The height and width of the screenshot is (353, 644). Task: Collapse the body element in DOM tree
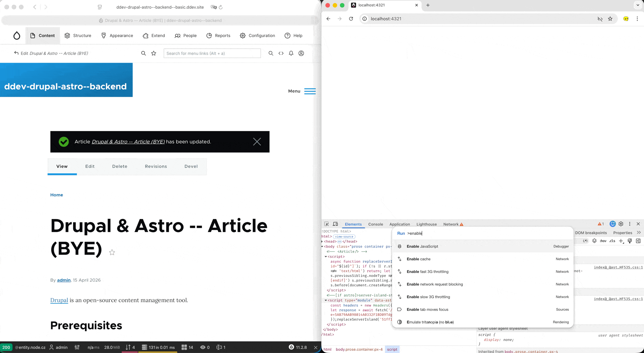pyautogui.click(x=322, y=247)
